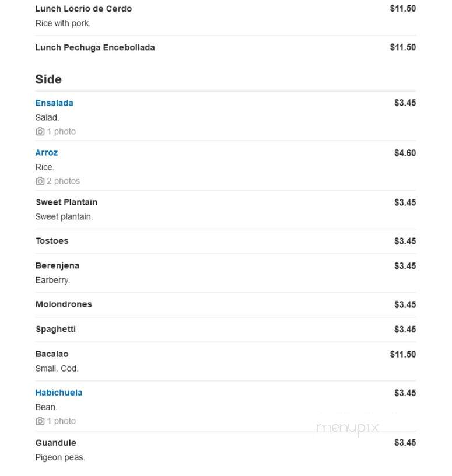452x476 pixels.
Task: Select the Berenjena side item
Action: point(57,265)
